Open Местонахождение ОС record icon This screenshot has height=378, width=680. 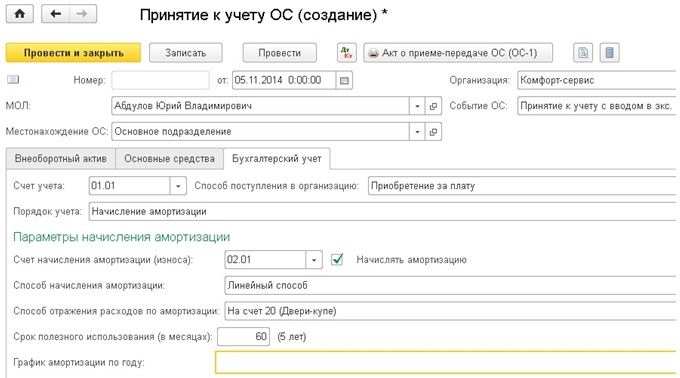[x=433, y=132]
